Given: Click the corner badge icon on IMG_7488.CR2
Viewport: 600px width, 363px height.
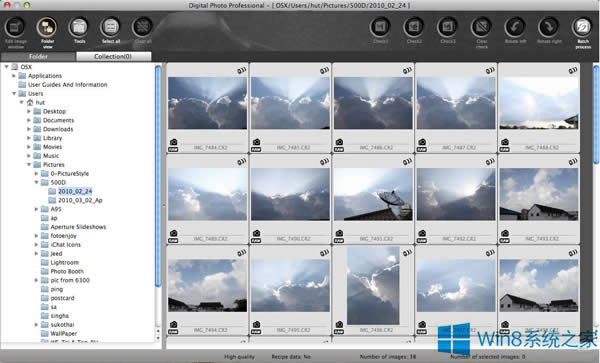Looking at the screenshot, I should click(572, 70).
